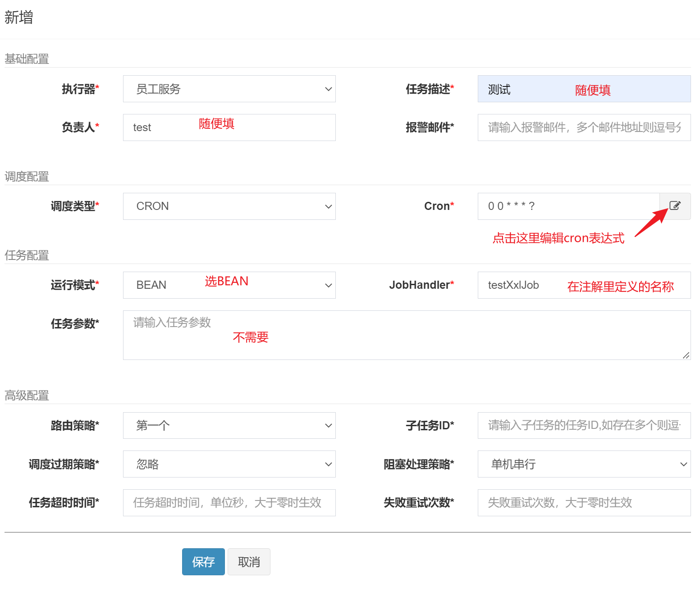Image resolution: width=700 pixels, height=596 pixels.
Task: Focus the 子任务ID input field
Action: (584, 425)
